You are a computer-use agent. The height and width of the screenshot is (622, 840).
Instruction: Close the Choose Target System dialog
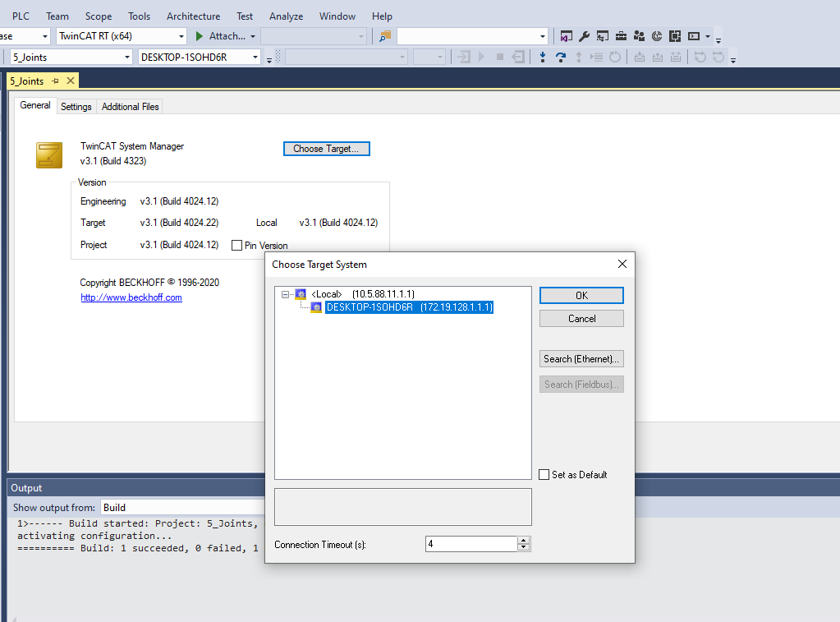[622, 264]
